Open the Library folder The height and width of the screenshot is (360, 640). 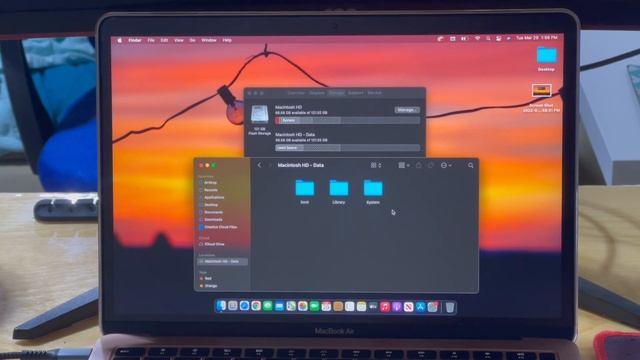tap(339, 192)
